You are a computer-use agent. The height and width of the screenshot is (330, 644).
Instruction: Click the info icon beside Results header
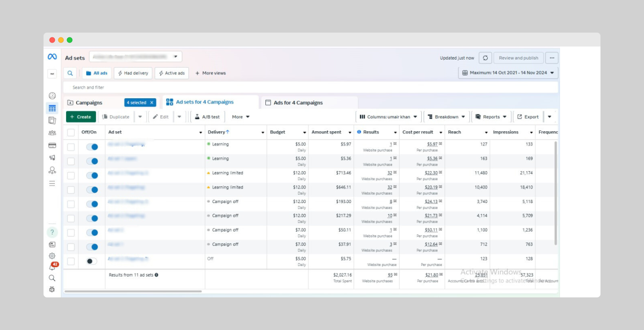click(359, 132)
